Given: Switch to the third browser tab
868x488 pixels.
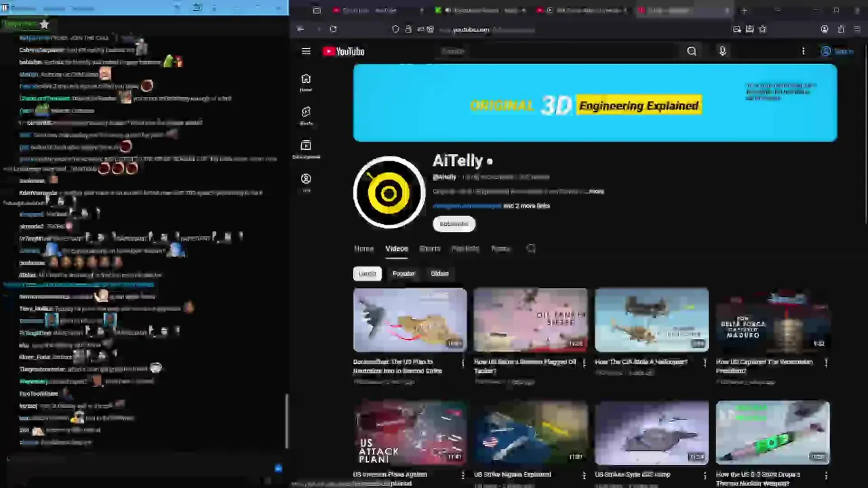Looking at the screenshot, I should click(582, 11).
